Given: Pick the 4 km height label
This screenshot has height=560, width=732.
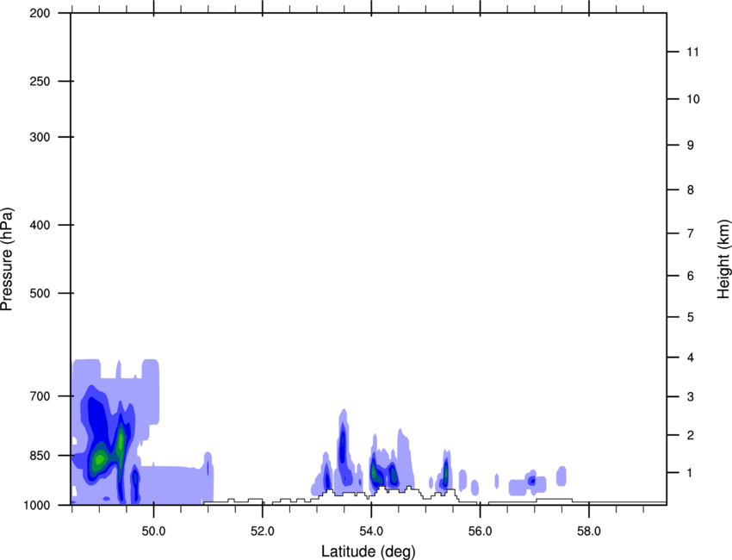Looking at the screenshot, I should tap(690, 358).
